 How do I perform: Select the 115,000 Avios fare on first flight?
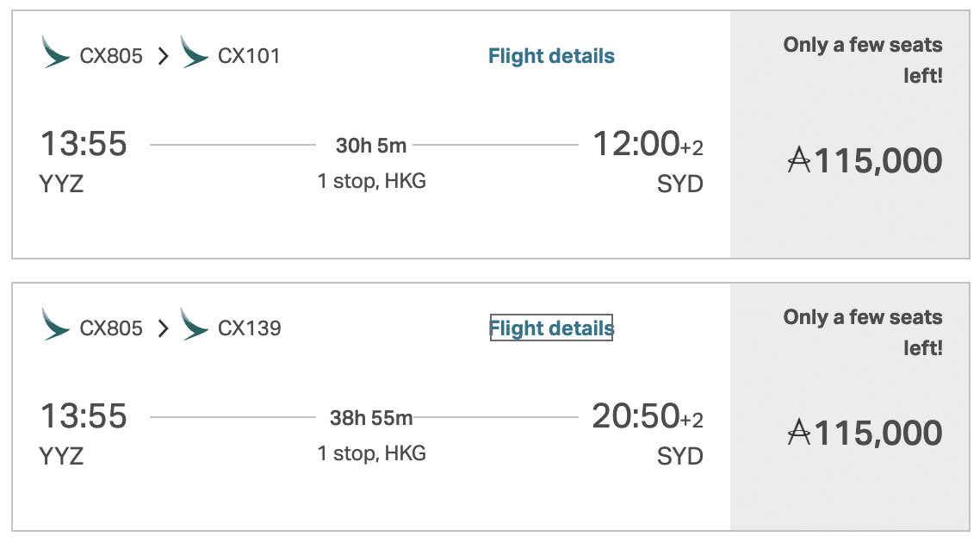864,160
